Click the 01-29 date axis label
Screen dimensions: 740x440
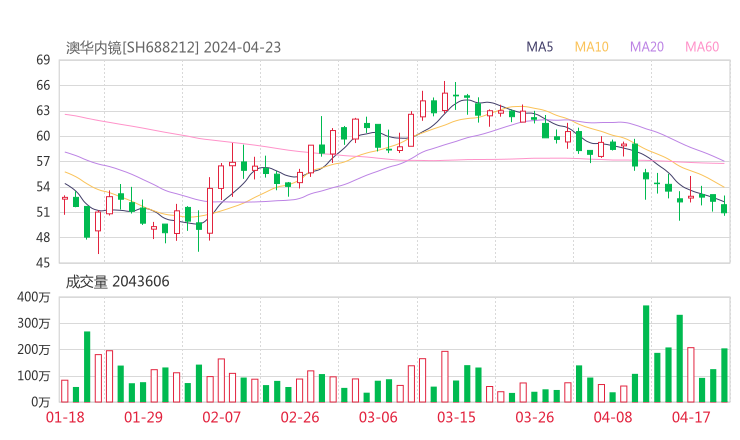(x=143, y=417)
